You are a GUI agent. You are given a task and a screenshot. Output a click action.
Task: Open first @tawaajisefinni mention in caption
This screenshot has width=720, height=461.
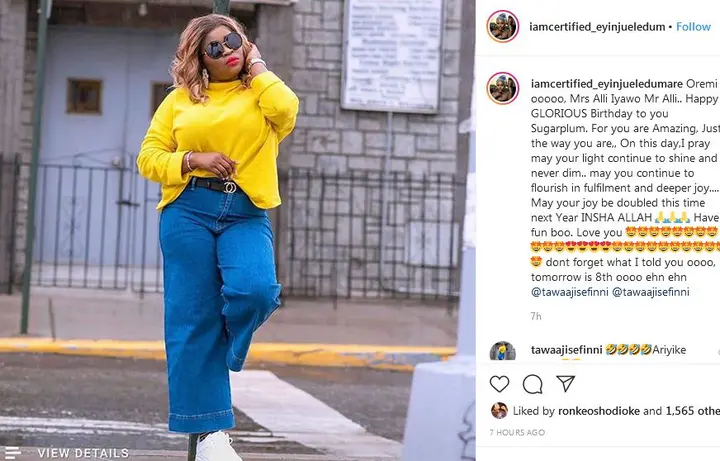[x=570, y=292]
